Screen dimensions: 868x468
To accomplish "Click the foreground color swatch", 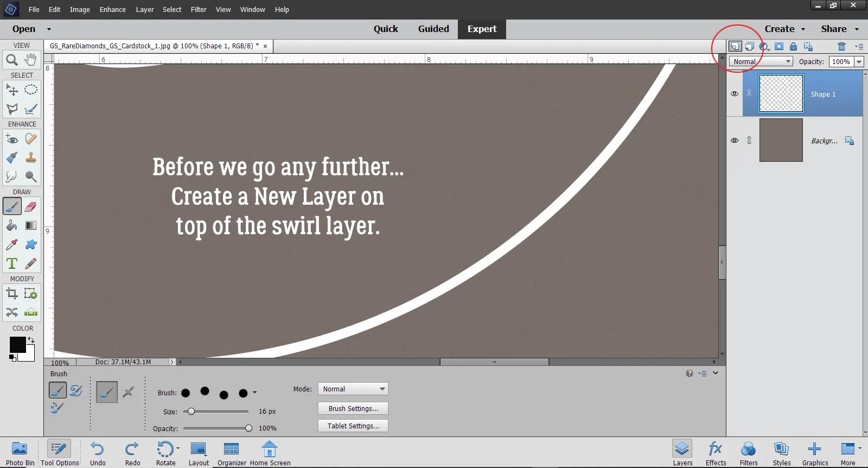I will pyautogui.click(x=17, y=344).
